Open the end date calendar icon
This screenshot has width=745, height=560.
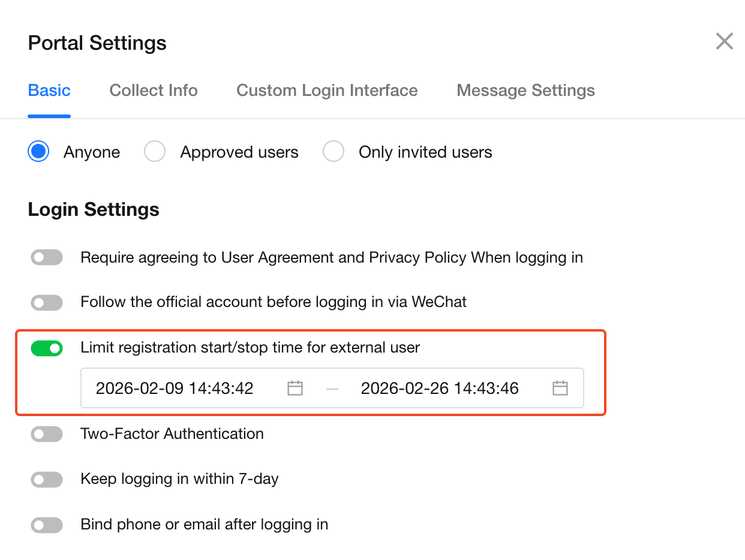click(560, 389)
